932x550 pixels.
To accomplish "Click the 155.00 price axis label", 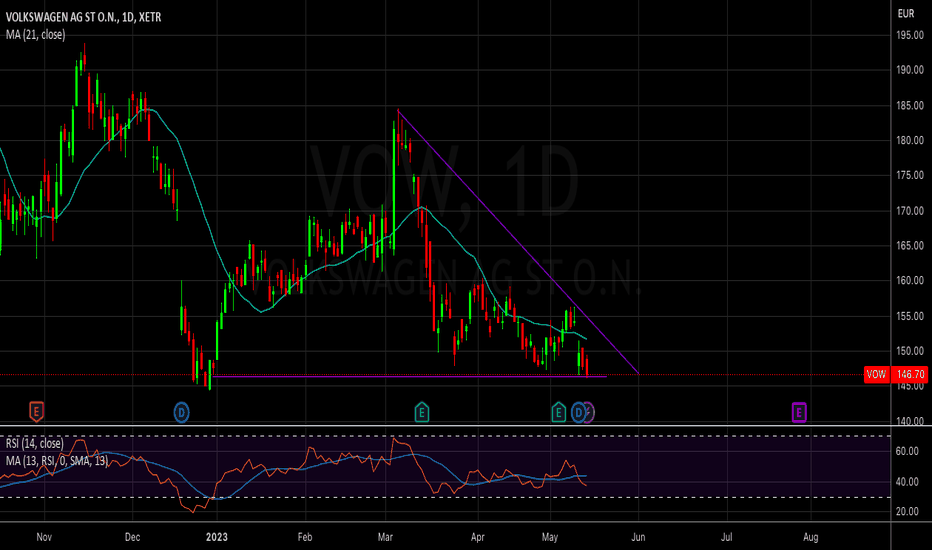I will [x=910, y=316].
